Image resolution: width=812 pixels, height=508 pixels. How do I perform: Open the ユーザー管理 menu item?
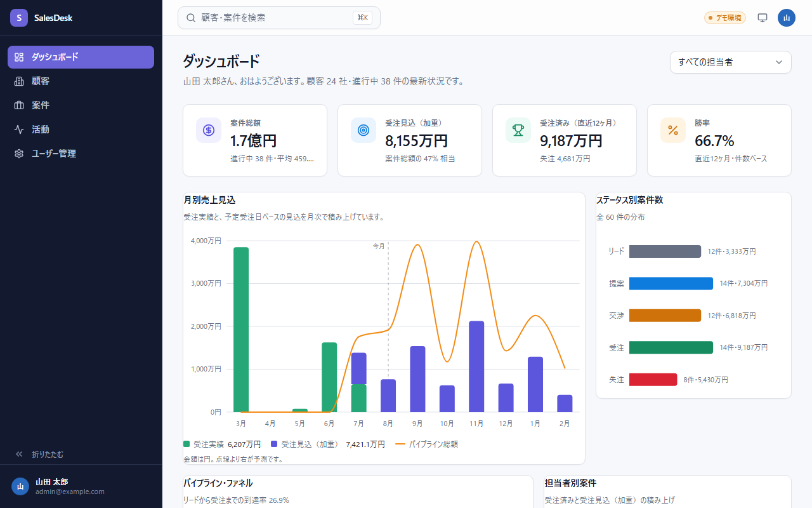pyautogui.click(x=81, y=154)
